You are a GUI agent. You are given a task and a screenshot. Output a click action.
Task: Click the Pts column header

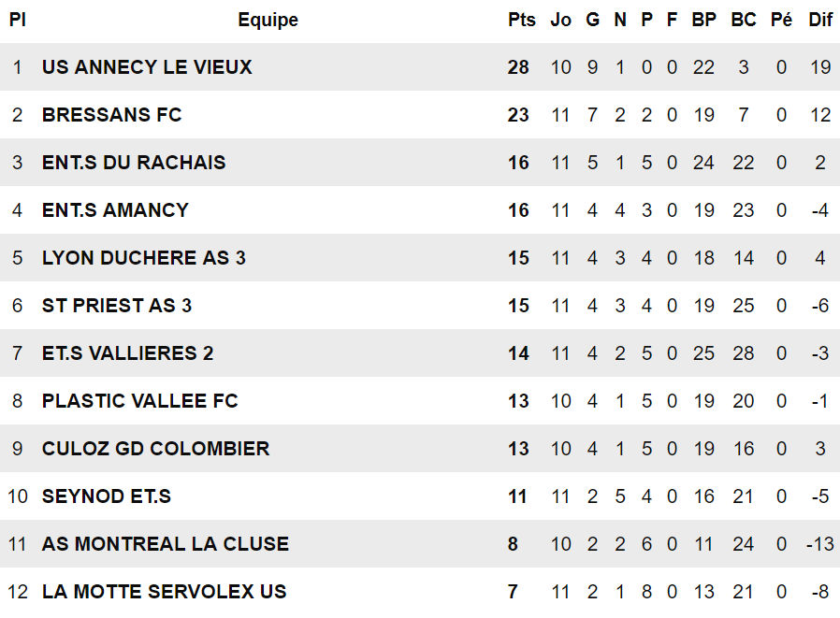click(x=522, y=20)
